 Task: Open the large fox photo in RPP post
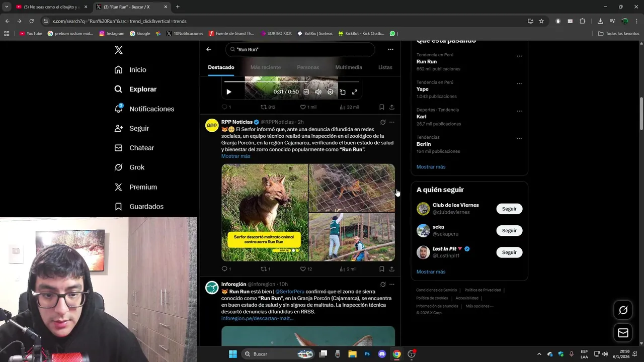point(265,212)
